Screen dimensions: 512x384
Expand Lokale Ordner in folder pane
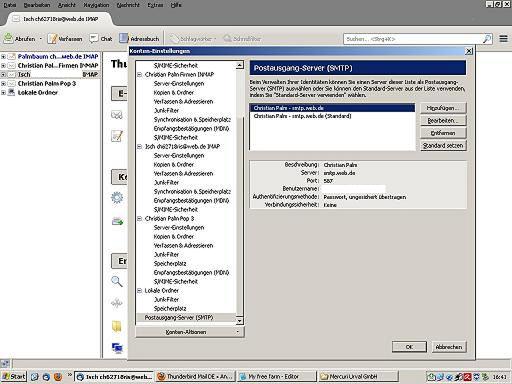3,93
